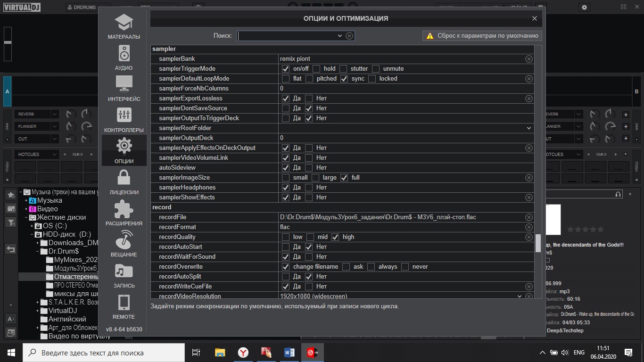Screen dimensions: 644x362
Task: Expand the S.T.A.L.K.E.R. folder node
Action: [x=38, y=302]
